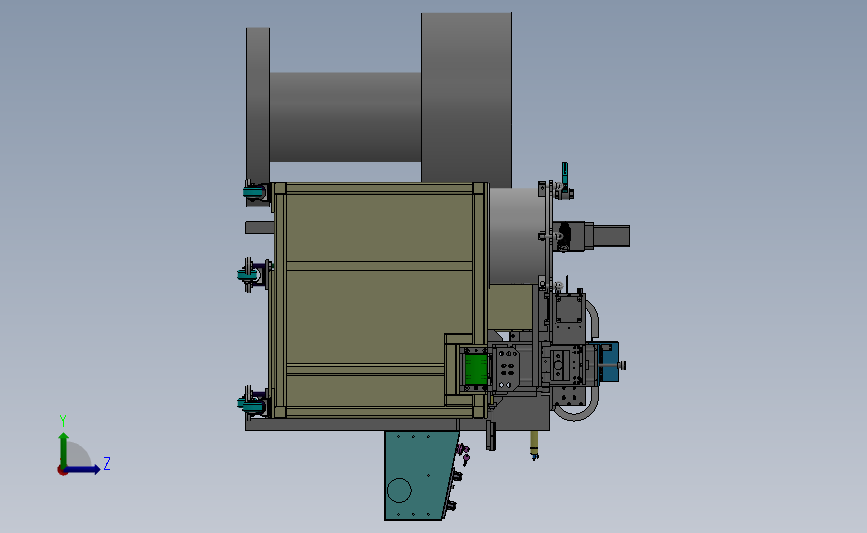Select the middle-left teal caster wheel
This screenshot has width=867, height=533.
pyautogui.click(x=248, y=274)
